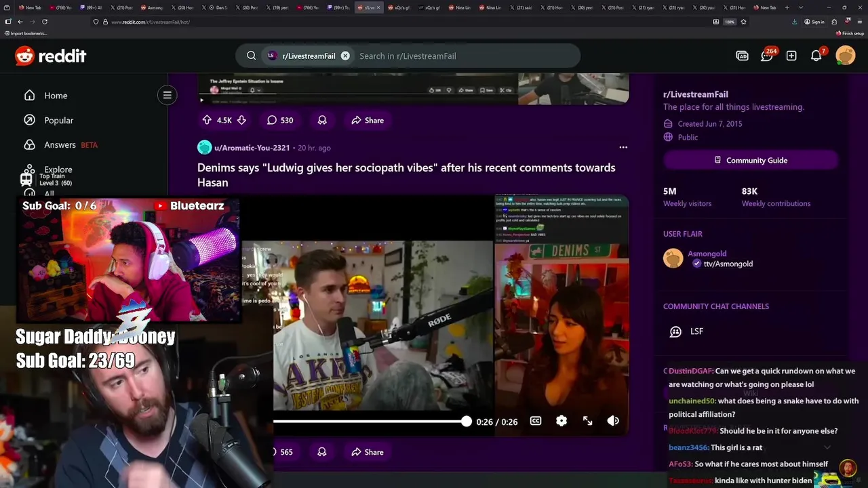868x488 pixels.
Task: Mute the video volume
Action: coord(613,421)
